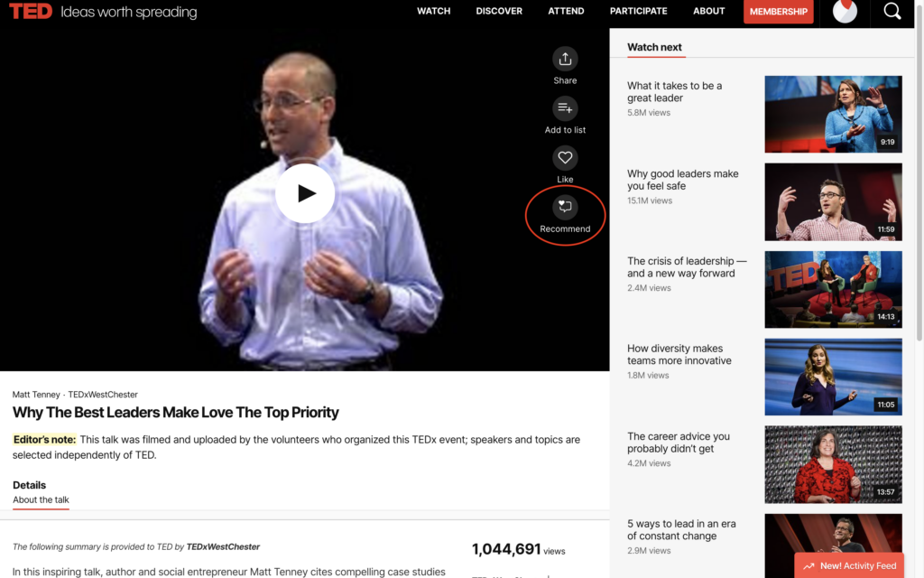Click the profile avatar in header
The image size is (924, 578).
tap(845, 11)
